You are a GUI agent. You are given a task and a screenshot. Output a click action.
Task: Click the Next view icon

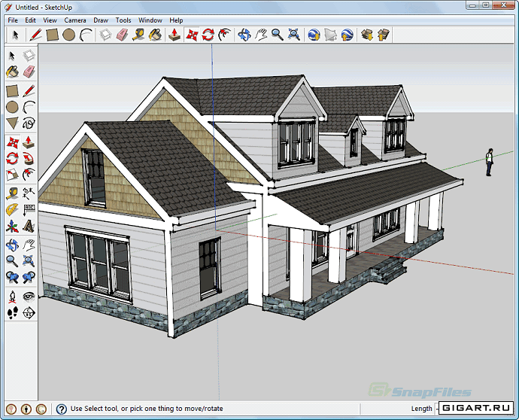29,278
